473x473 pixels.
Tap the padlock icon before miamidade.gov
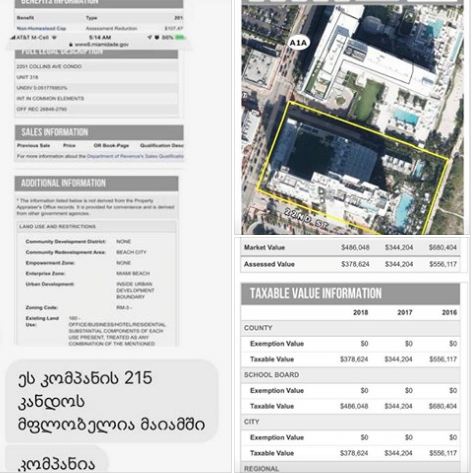tap(71, 44)
